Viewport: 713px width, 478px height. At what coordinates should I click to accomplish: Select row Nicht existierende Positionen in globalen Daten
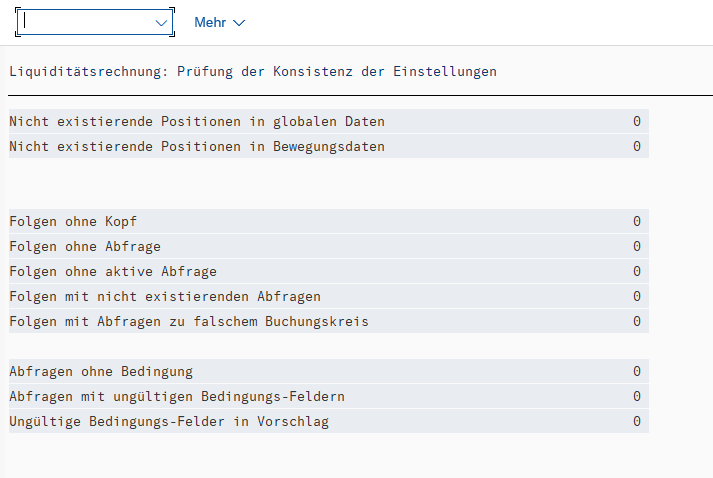point(197,122)
